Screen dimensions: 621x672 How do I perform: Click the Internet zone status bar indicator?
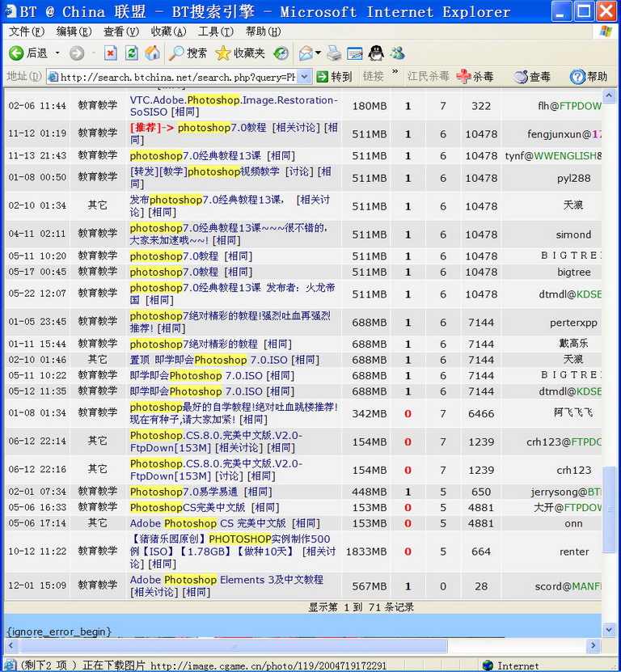click(510, 666)
